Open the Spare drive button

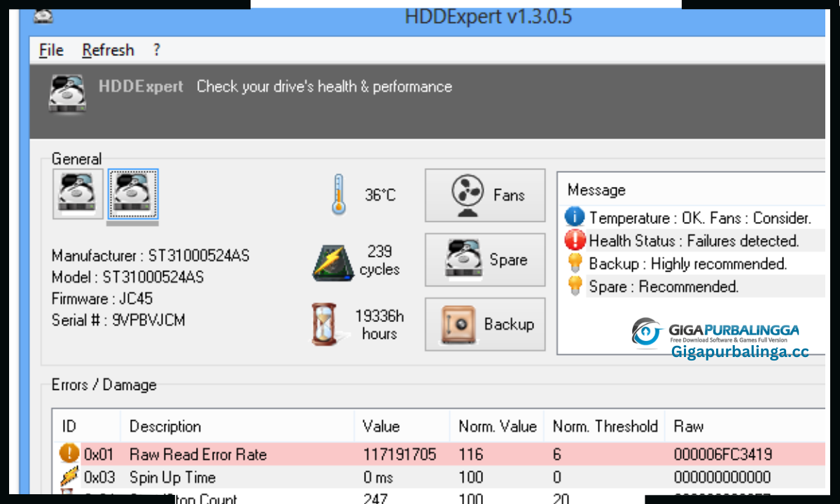point(485,260)
